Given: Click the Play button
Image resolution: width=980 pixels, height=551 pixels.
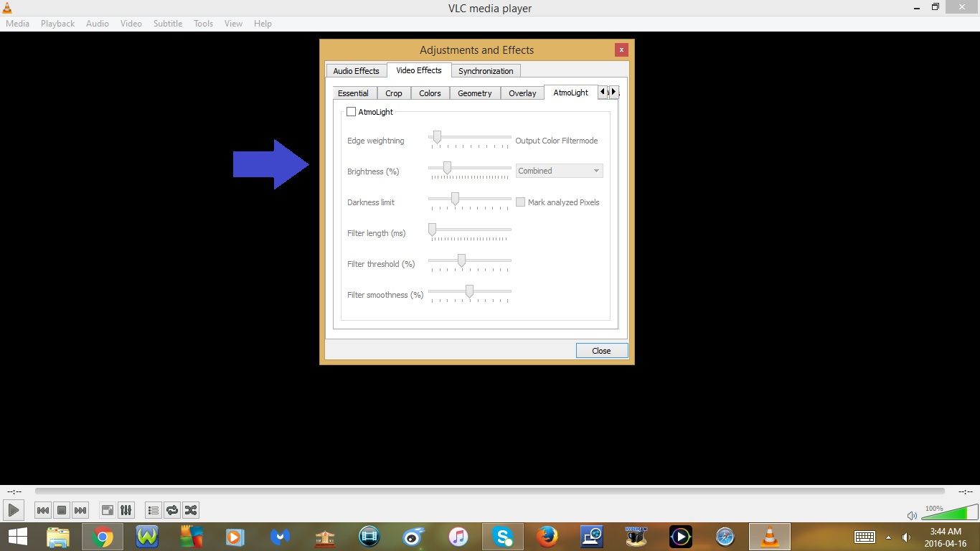Looking at the screenshot, I should (13, 510).
